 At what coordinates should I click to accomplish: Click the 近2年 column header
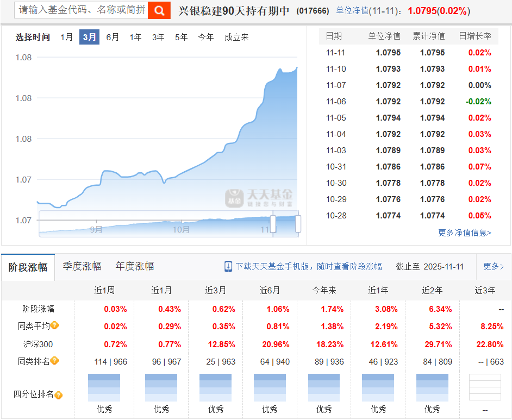pyautogui.click(x=432, y=290)
